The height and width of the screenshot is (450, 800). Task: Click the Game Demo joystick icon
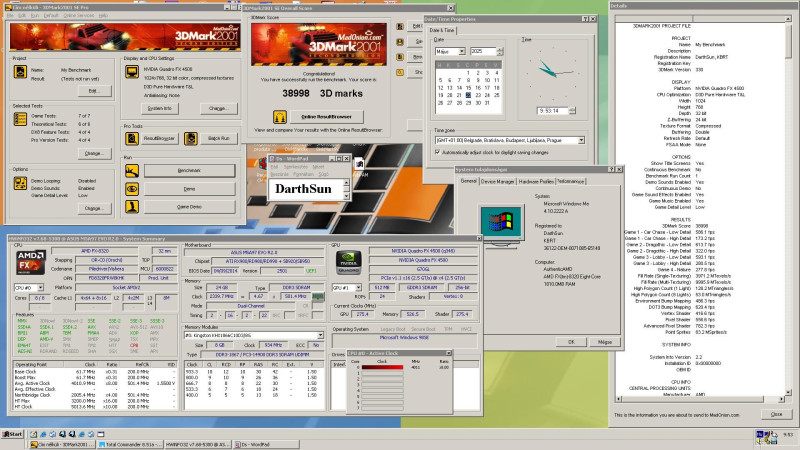click(x=132, y=207)
